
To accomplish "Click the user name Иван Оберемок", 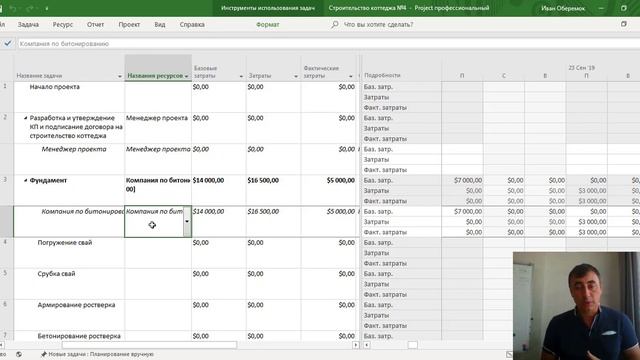I will coord(563,8).
